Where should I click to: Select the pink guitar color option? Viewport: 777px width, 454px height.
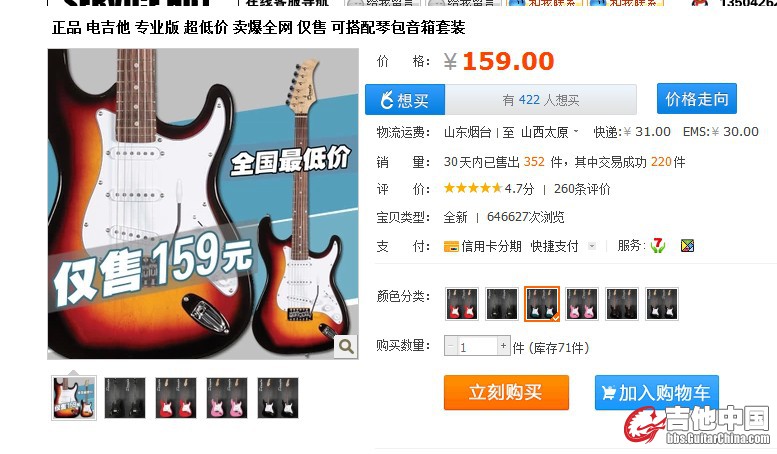582,303
